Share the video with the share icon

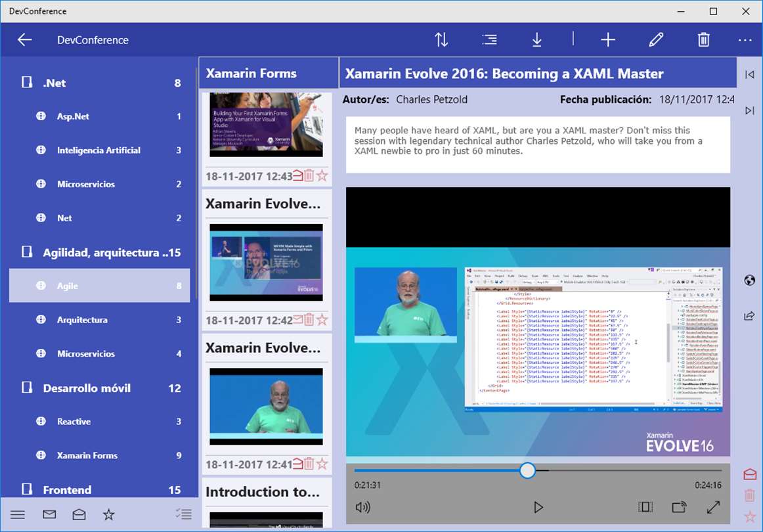[749, 316]
